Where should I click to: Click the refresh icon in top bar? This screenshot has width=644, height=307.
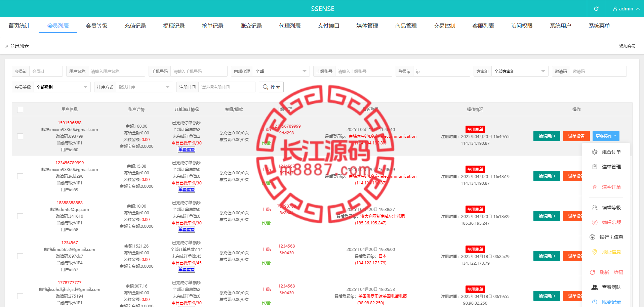(596, 9)
